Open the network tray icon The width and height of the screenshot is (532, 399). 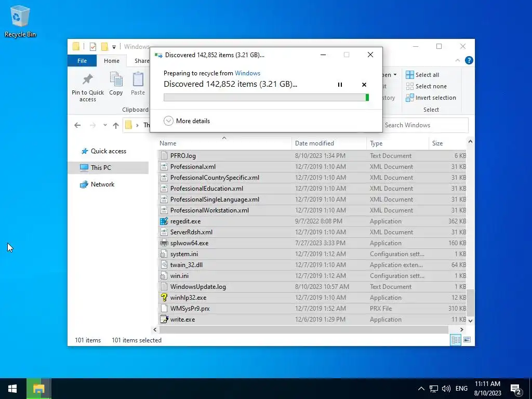434,389
